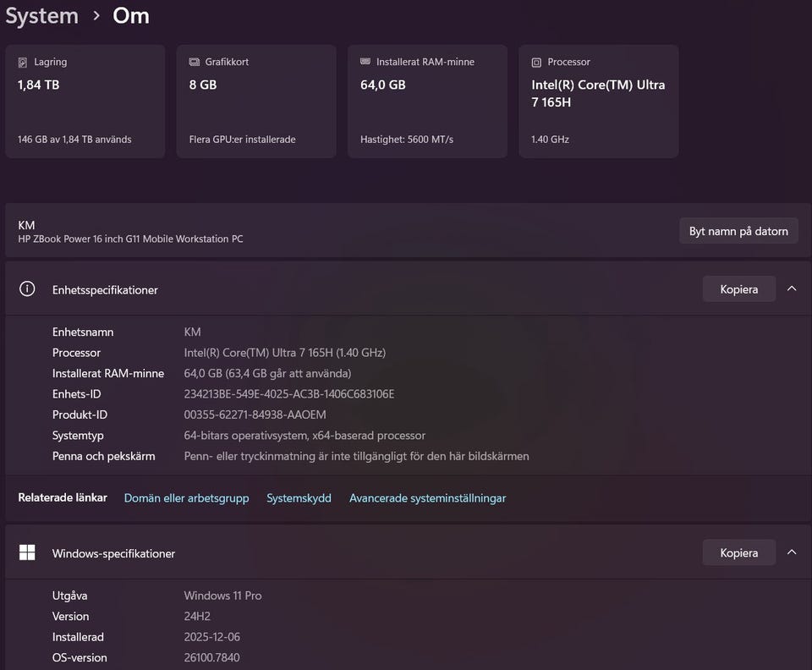Open the Systemskydd link
Image resolution: width=812 pixels, height=670 pixels.
pyautogui.click(x=299, y=498)
